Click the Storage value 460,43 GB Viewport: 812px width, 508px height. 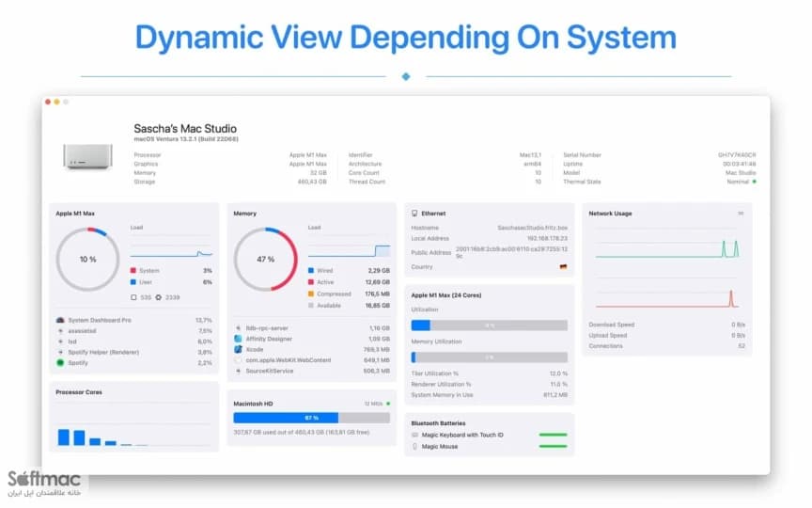tap(312, 182)
